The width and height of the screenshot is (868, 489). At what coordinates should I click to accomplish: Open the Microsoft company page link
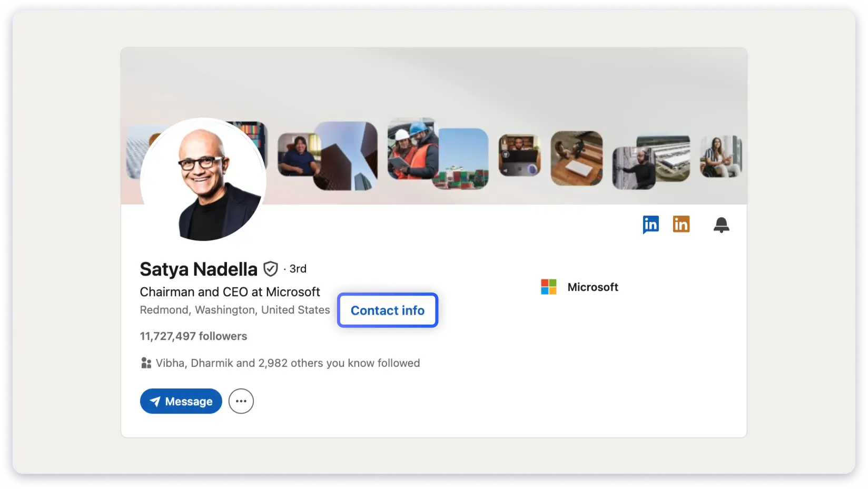(593, 287)
